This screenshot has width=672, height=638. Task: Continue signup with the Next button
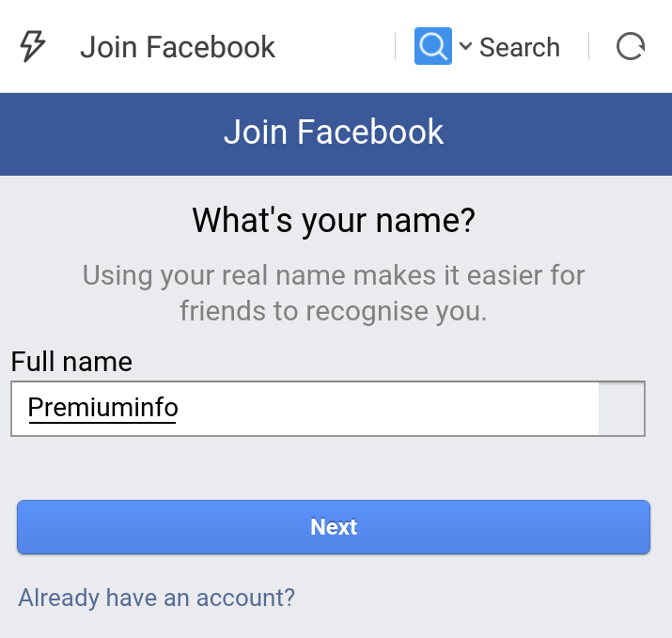(x=334, y=526)
